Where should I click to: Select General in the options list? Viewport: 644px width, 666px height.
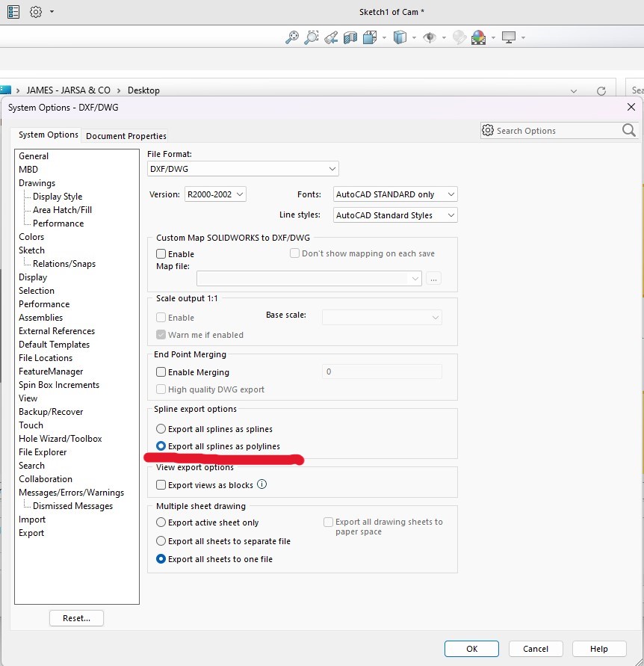34,156
